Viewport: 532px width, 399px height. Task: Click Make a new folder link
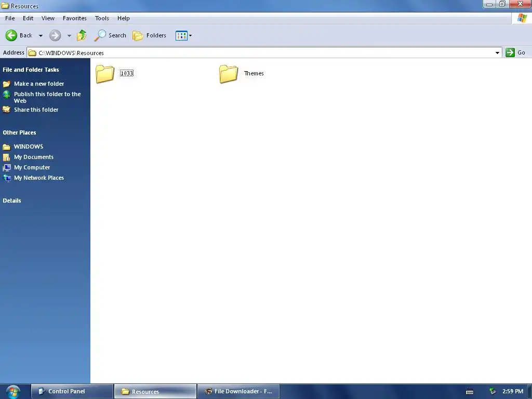(39, 84)
